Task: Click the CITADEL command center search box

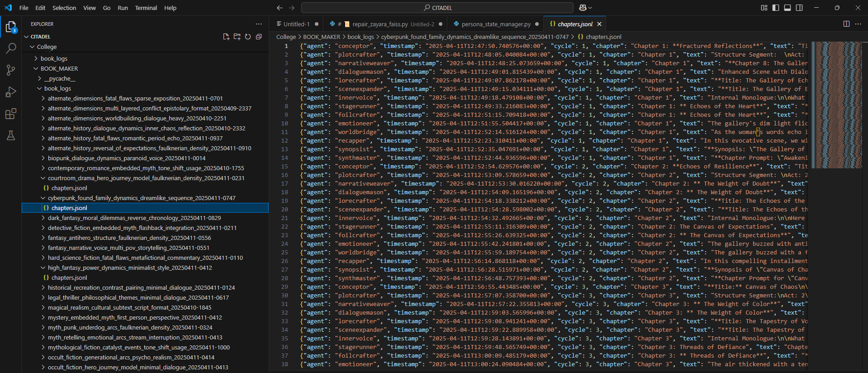Action: (x=437, y=8)
